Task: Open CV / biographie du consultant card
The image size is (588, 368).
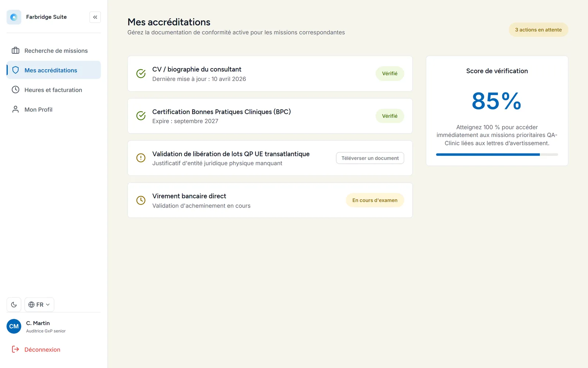Action: coord(270,74)
